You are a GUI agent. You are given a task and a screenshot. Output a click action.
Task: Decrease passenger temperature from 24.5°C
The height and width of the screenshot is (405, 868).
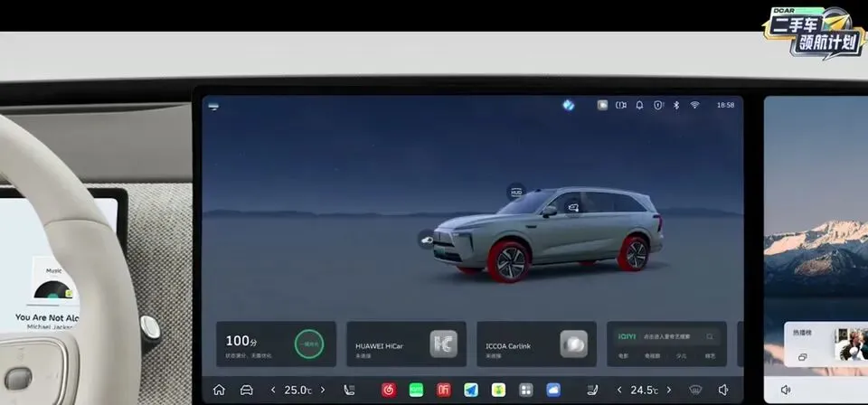tap(619, 390)
